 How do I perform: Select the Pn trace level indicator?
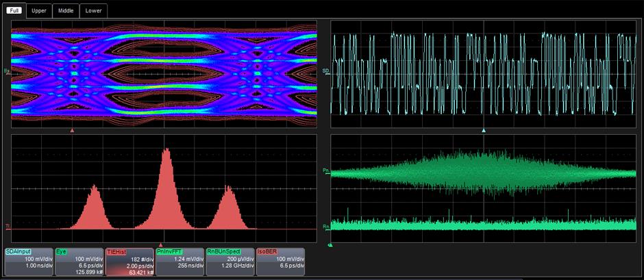click(327, 172)
